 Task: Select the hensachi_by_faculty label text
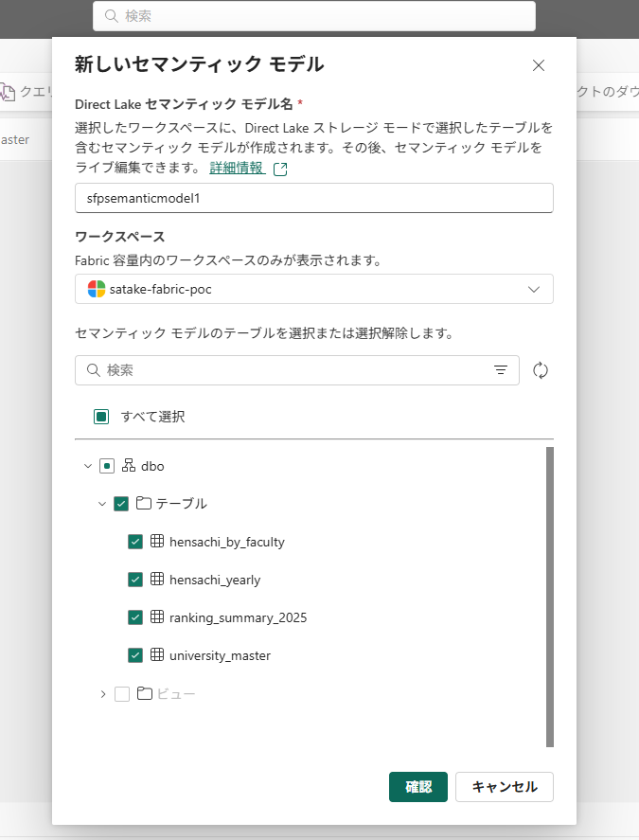227,542
